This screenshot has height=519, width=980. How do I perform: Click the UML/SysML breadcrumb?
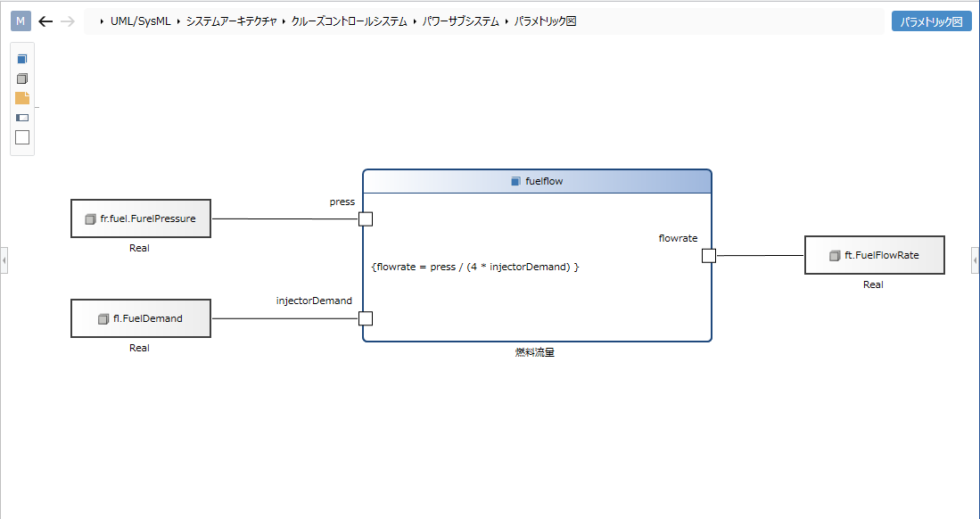point(141,21)
